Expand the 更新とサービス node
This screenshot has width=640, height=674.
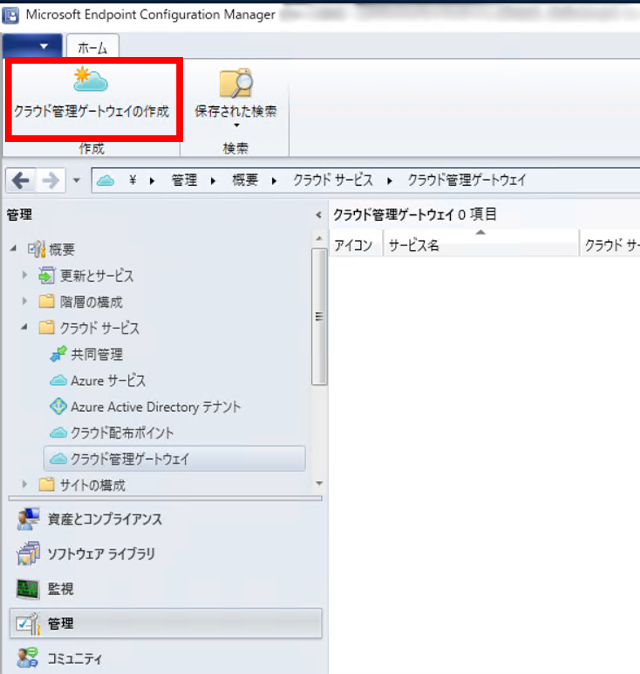(25, 276)
